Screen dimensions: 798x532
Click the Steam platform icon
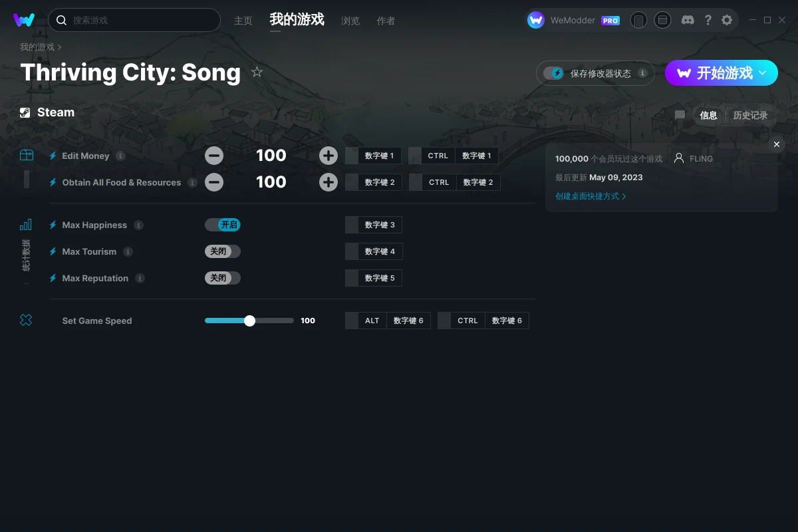[25, 112]
